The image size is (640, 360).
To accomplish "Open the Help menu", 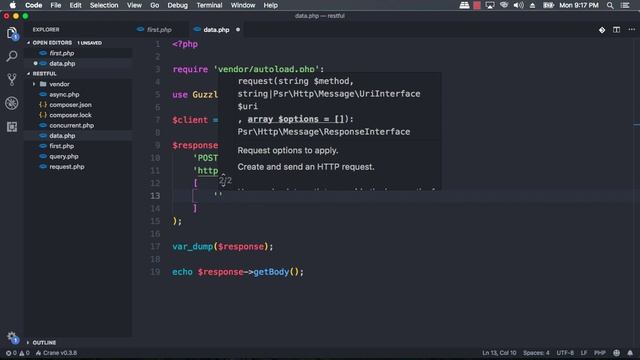I will 270,5.
